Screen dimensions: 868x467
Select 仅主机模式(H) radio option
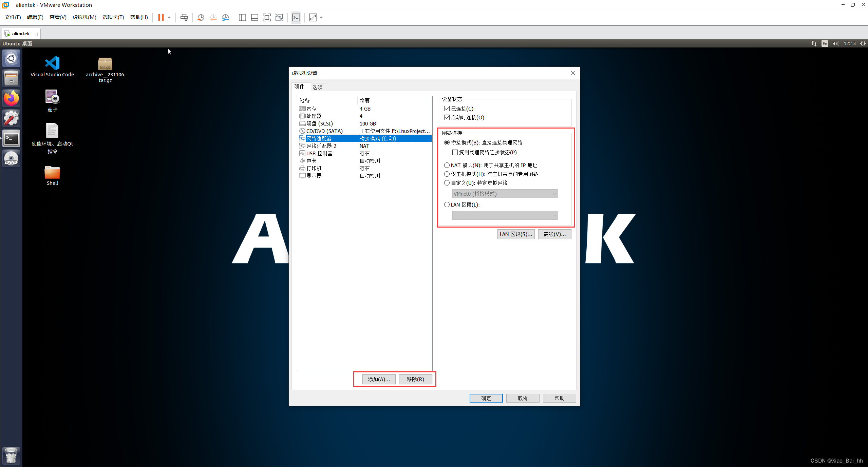pyautogui.click(x=447, y=174)
